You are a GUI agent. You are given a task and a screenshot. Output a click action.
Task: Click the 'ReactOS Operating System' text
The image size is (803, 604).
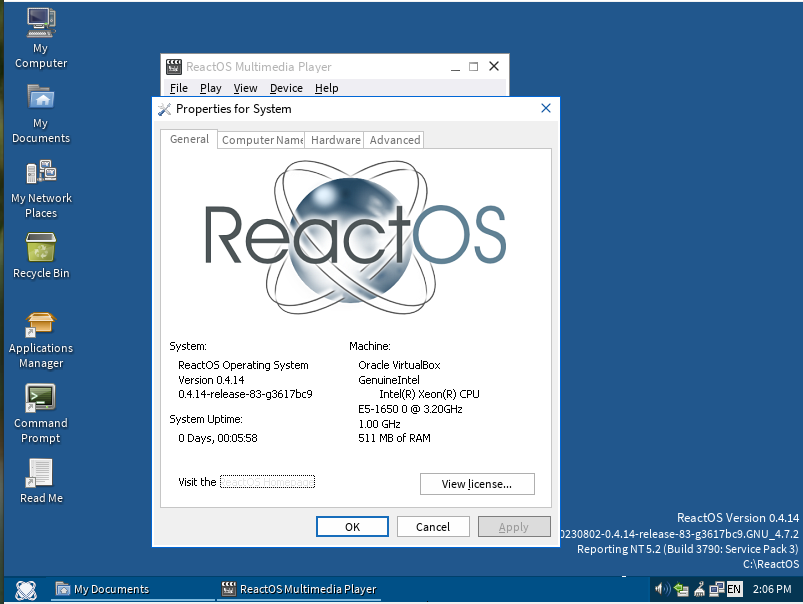[x=243, y=365]
